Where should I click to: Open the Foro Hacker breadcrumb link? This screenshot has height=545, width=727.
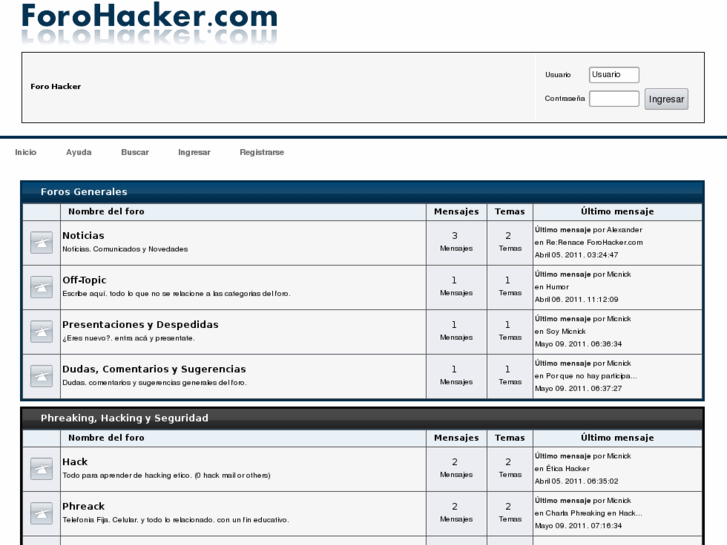coord(56,86)
